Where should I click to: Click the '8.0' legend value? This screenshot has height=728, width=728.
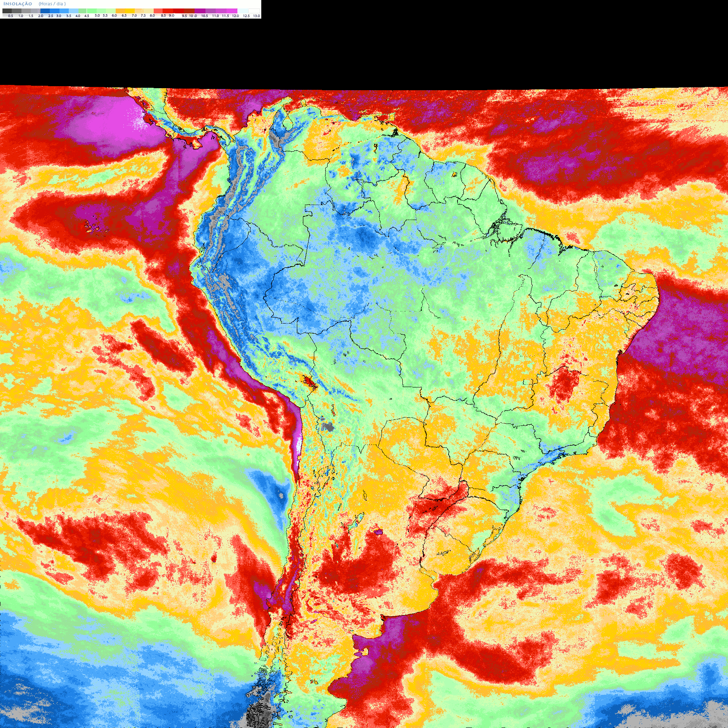click(x=152, y=15)
